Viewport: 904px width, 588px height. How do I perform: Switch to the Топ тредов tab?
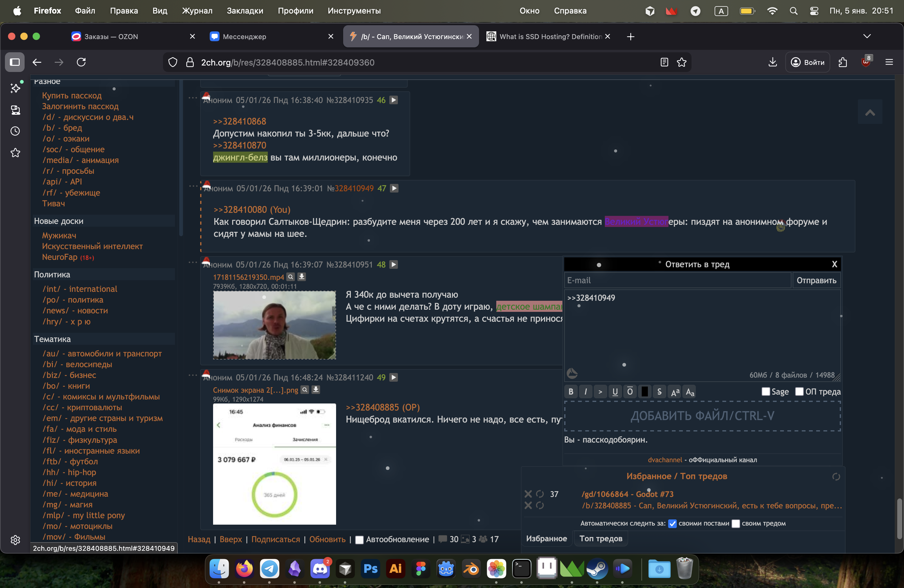(x=601, y=538)
